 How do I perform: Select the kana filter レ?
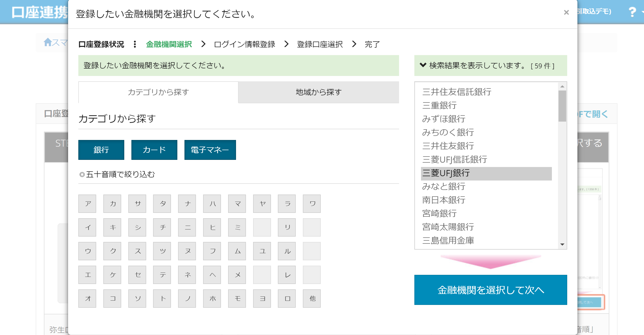(287, 275)
